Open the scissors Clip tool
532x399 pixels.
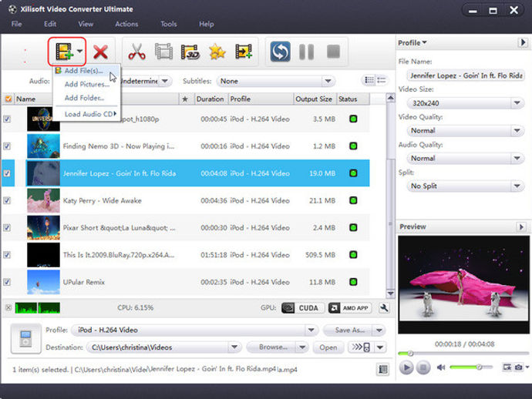(x=136, y=52)
